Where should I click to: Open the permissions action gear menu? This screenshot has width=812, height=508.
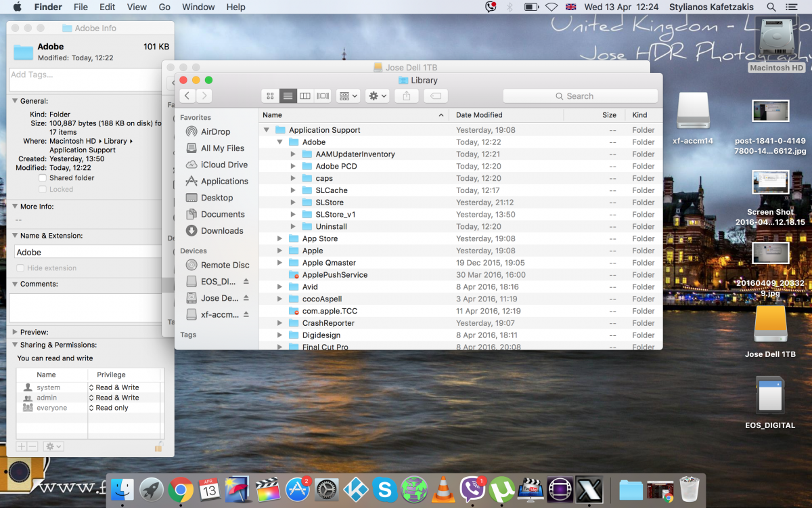(53, 446)
